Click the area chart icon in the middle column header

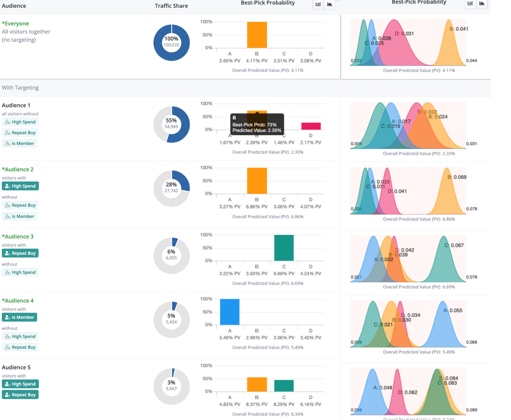[x=330, y=4]
